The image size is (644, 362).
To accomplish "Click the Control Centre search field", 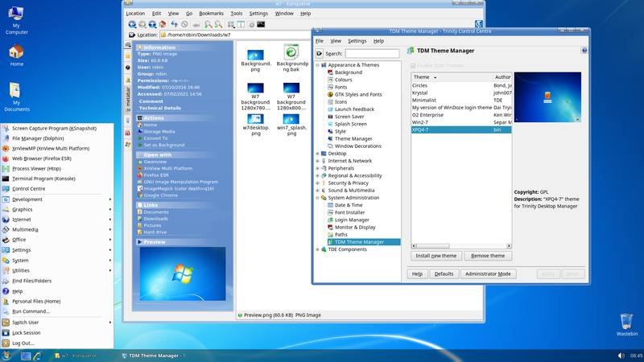I will pos(372,53).
